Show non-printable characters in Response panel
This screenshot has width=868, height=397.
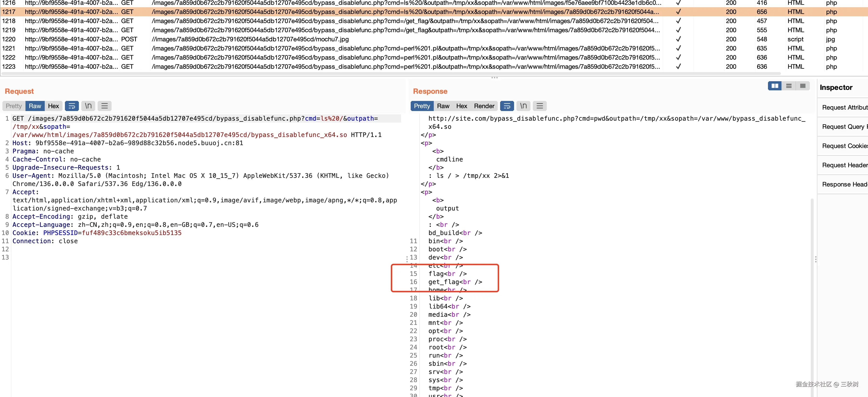pyautogui.click(x=523, y=106)
